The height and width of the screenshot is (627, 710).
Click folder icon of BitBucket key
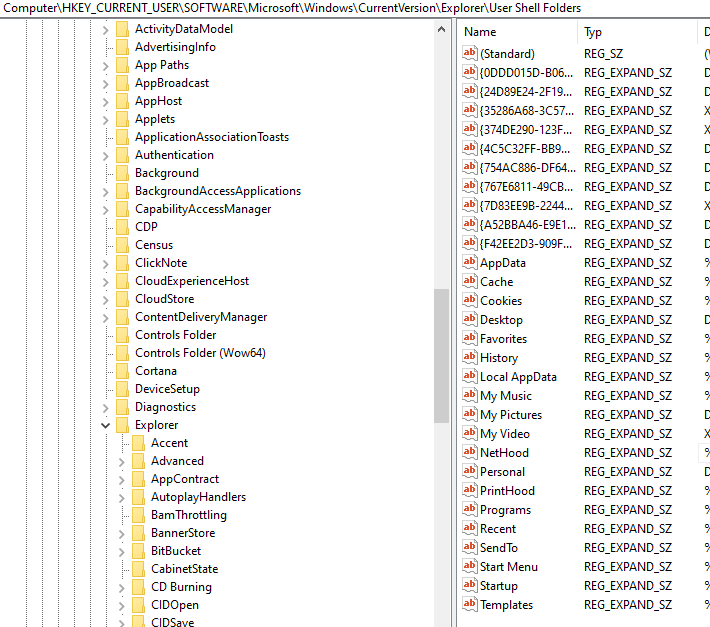[x=139, y=551]
